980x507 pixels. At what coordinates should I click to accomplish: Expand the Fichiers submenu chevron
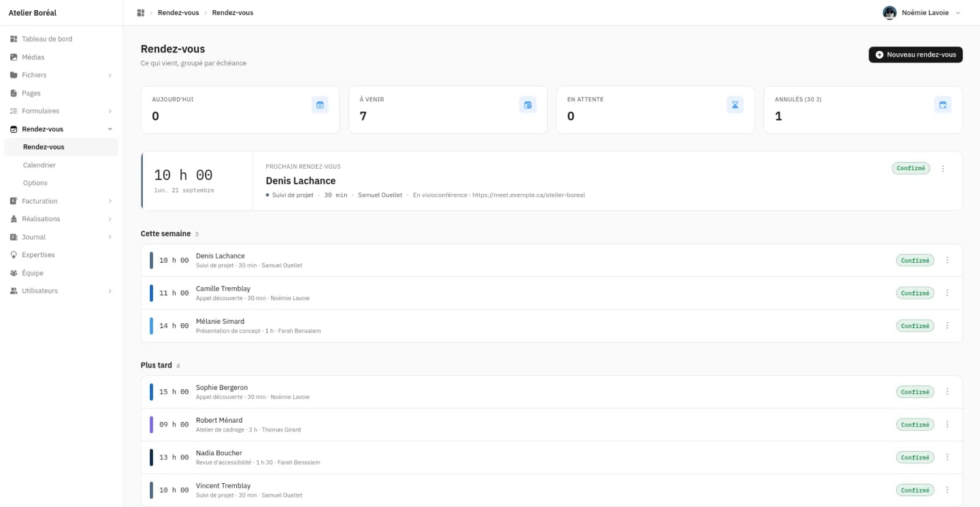[110, 75]
